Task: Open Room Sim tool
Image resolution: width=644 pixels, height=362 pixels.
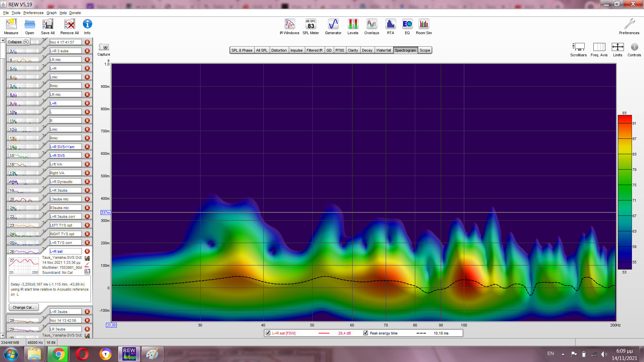Action: coord(424,26)
